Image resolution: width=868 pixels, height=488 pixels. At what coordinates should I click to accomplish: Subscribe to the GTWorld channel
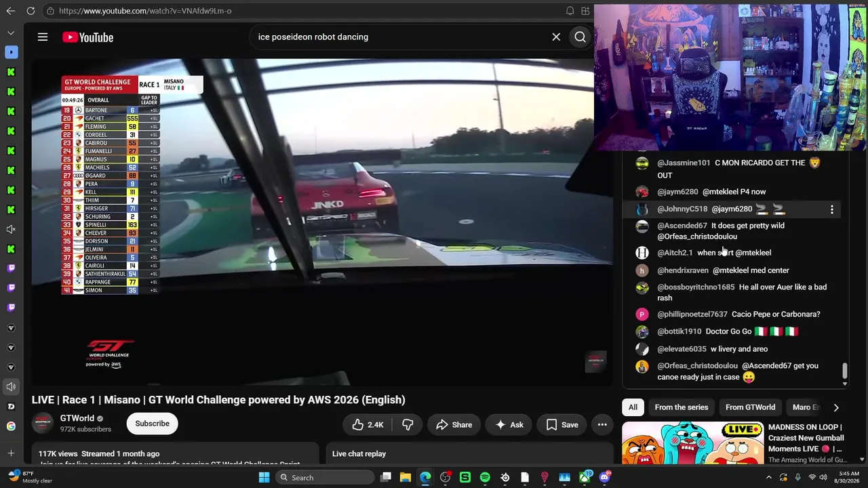(152, 424)
